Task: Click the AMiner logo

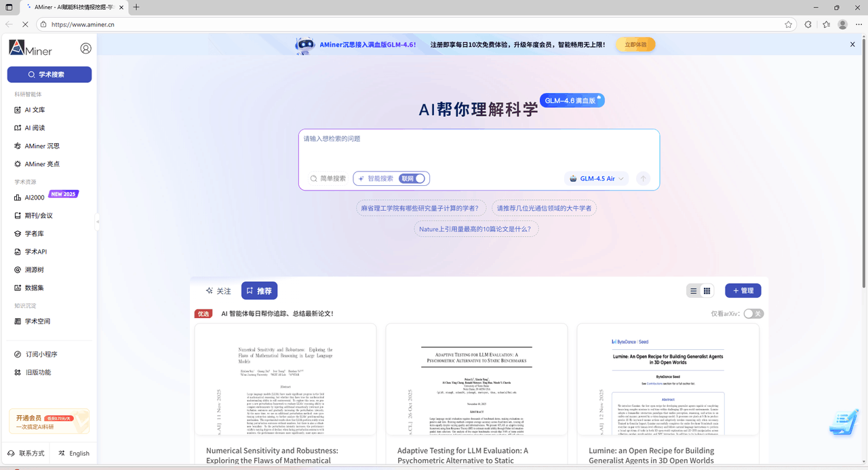Action: pos(31,47)
